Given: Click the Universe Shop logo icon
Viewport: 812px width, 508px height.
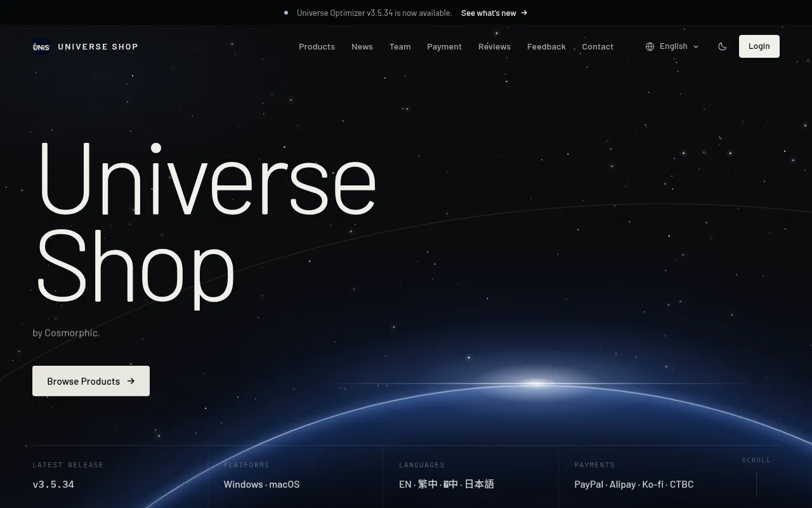Looking at the screenshot, I should click(x=41, y=46).
